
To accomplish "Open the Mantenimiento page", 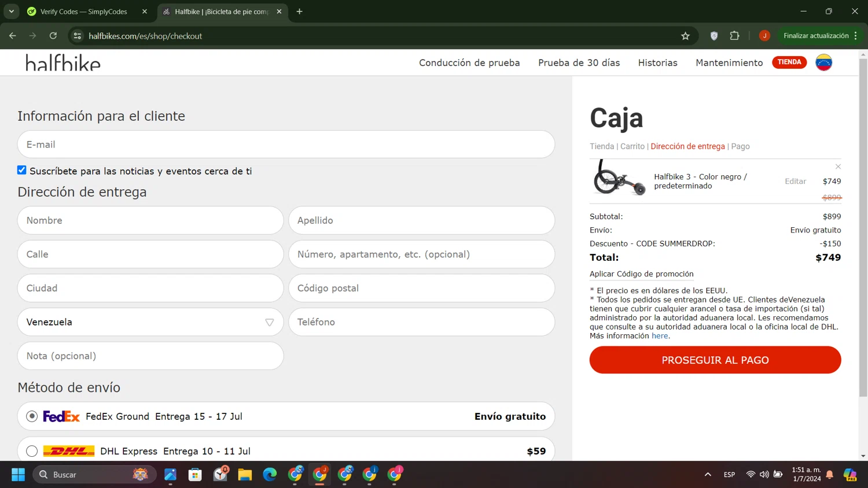I will pyautogui.click(x=729, y=62).
